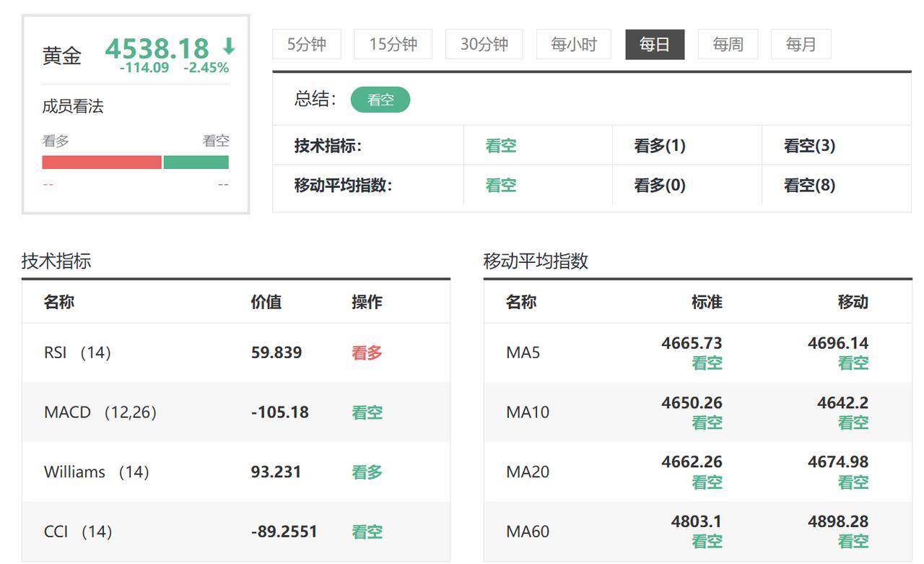Click the MACD value -105.18
924x564 pixels.
[x=280, y=412]
